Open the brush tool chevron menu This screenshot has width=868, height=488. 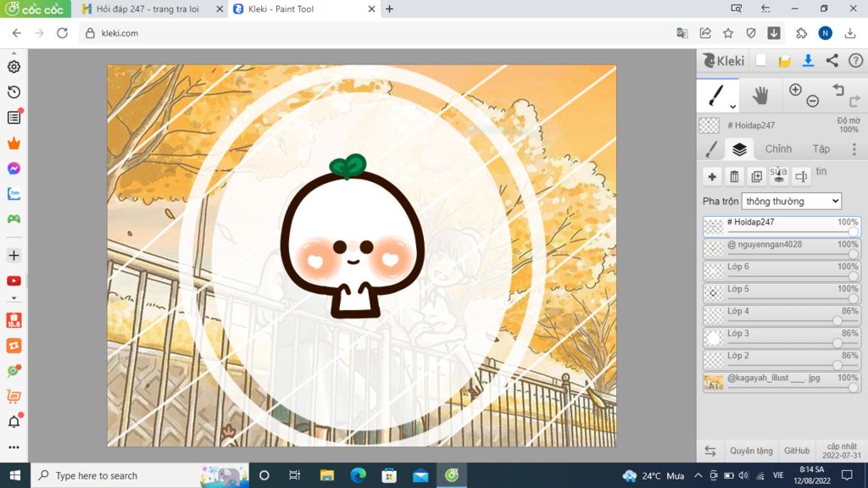[x=732, y=106]
